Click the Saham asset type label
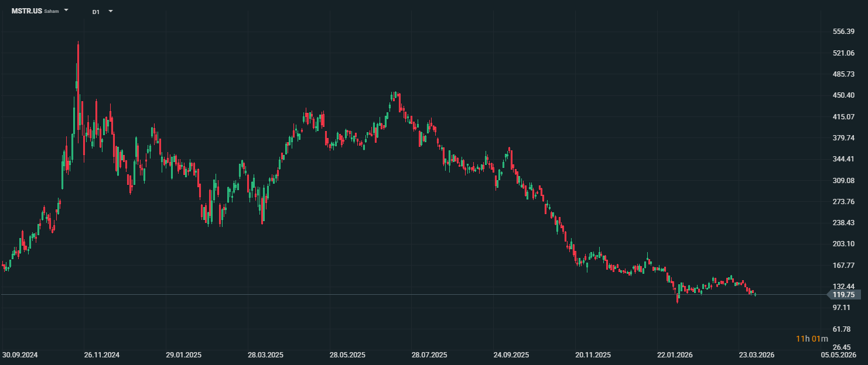The image size is (868, 365). (x=52, y=12)
